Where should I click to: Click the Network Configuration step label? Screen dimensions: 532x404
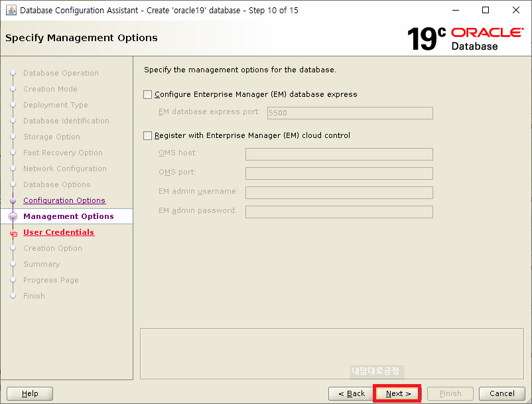pos(65,169)
